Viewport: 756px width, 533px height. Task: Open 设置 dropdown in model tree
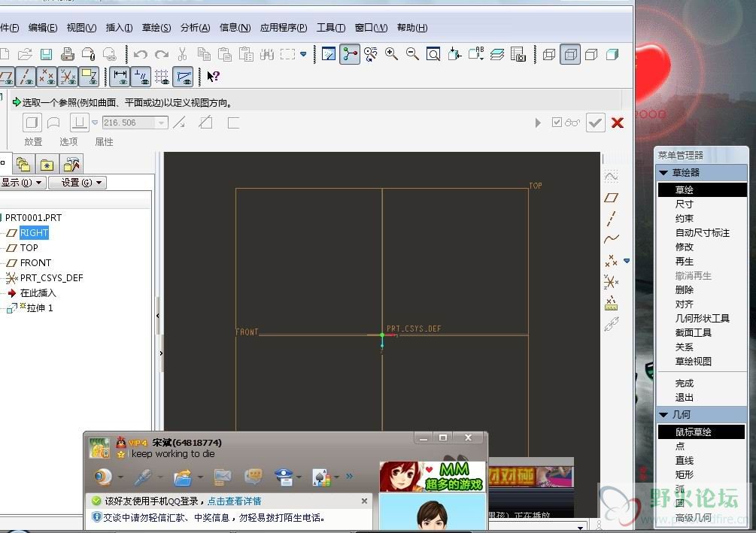click(x=77, y=183)
